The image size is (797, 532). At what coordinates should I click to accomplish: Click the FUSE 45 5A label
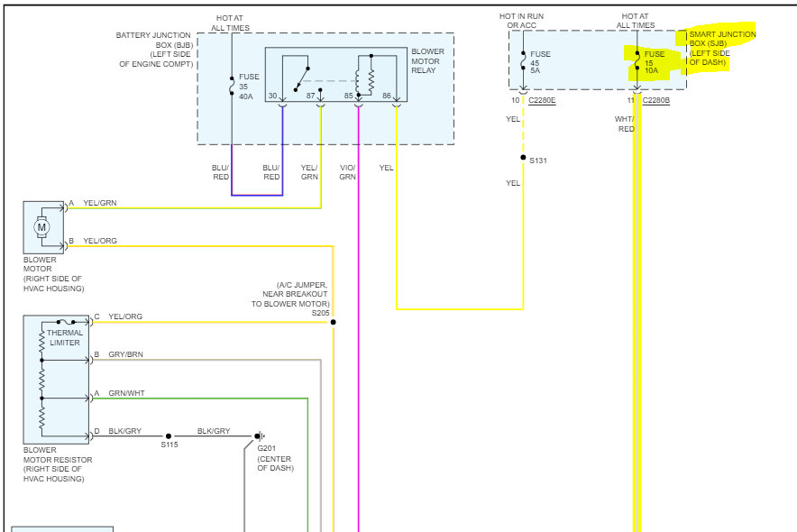(x=540, y=62)
